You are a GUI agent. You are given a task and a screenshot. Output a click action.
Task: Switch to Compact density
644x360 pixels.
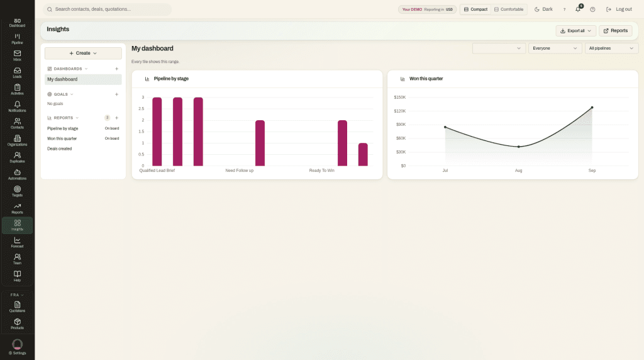[x=475, y=9]
